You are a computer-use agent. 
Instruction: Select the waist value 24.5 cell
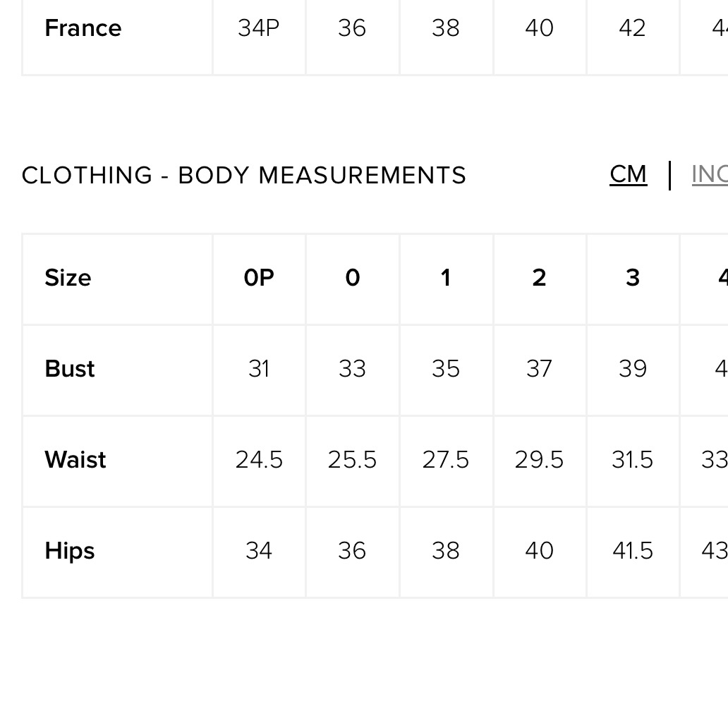[259, 460]
